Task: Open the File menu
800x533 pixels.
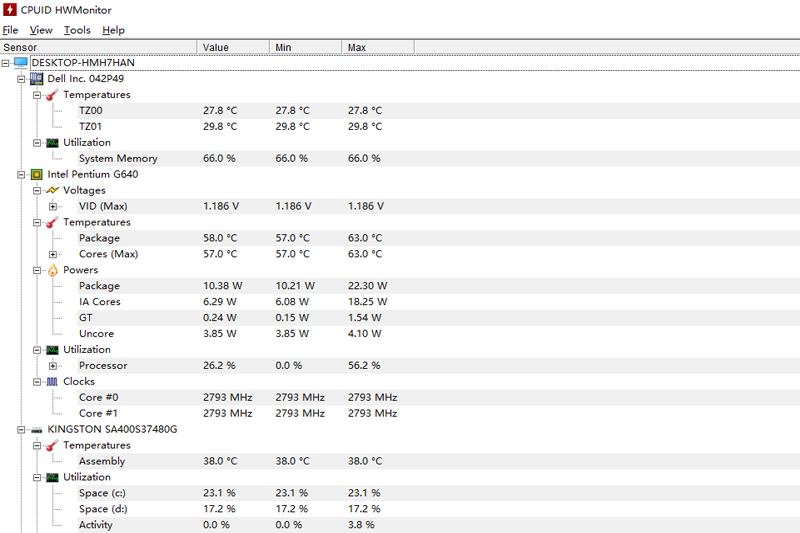Action: (10, 30)
